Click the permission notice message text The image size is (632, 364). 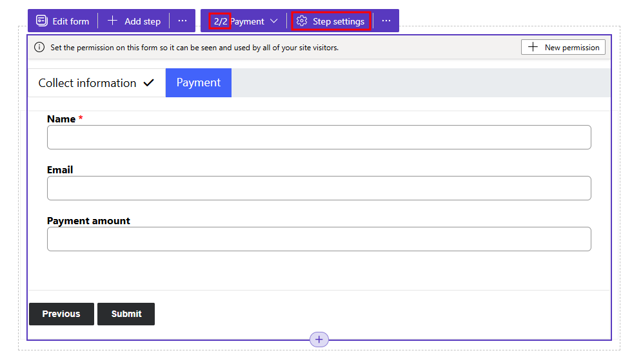click(194, 48)
